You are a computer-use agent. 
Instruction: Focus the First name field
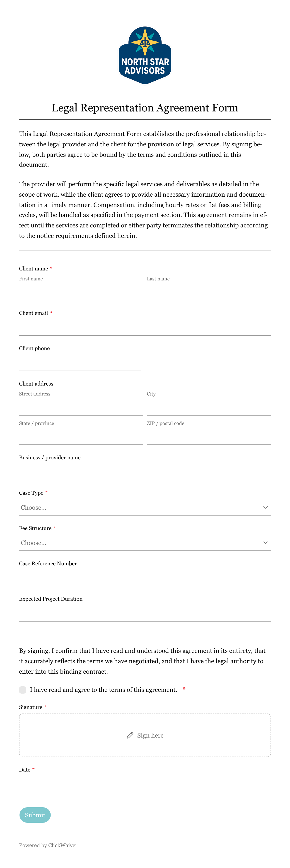[x=81, y=292]
